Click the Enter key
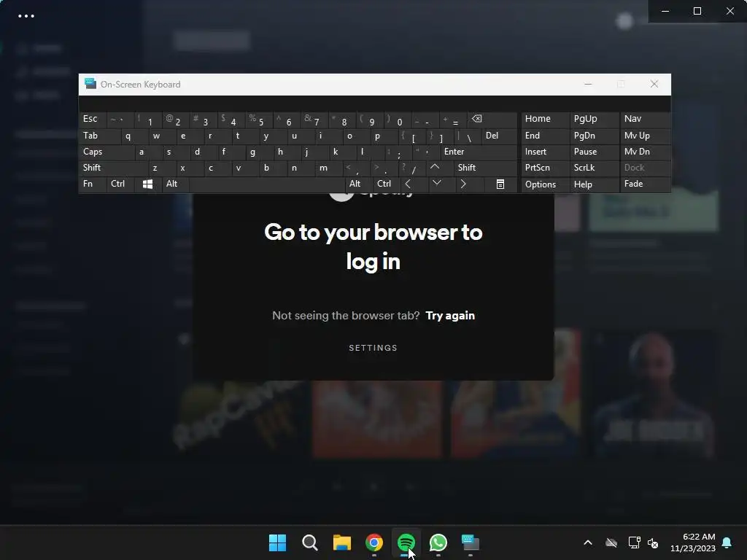The height and width of the screenshot is (560, 747). click(x=479, y=152)
